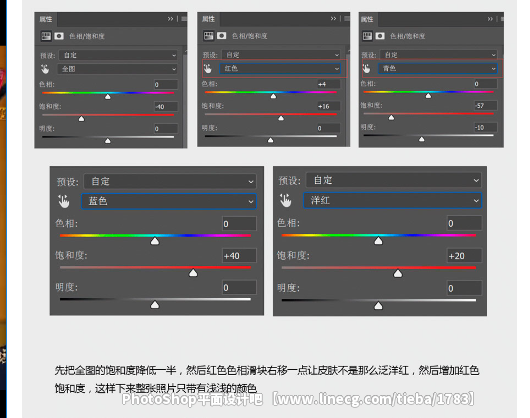Click hue value field in 青色 panel

[x=486, y=83]
